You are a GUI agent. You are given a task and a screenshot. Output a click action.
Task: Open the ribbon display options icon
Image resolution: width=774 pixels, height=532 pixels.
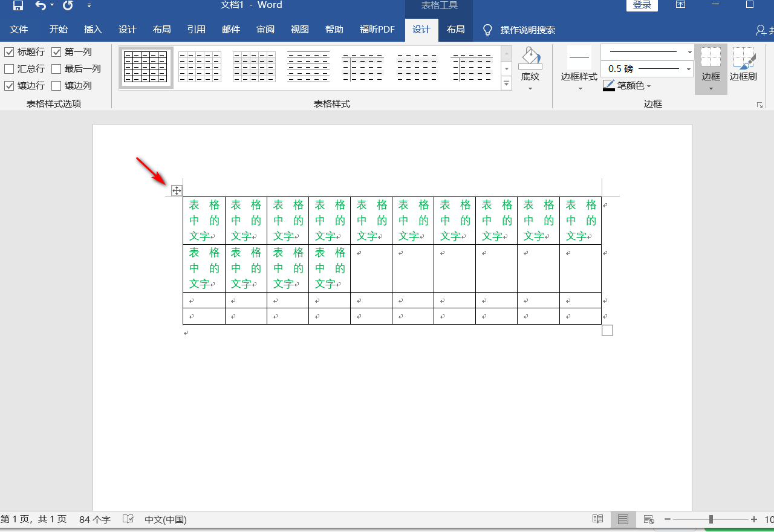click(680, 5)
